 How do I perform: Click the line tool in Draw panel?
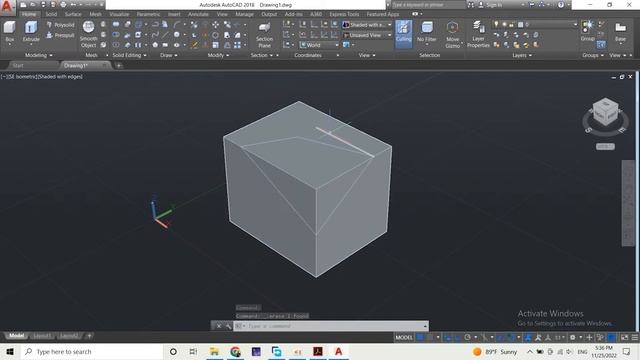165,35
